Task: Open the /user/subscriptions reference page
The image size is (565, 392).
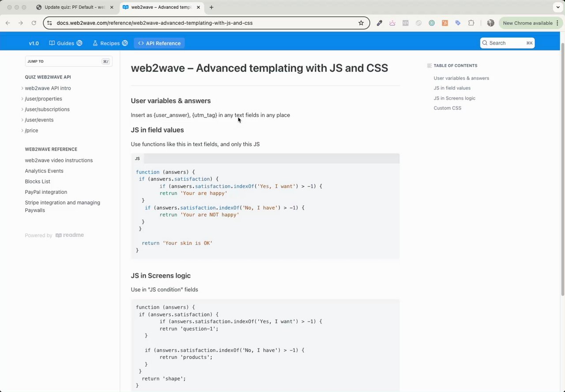Action: (x=47, y=109)
